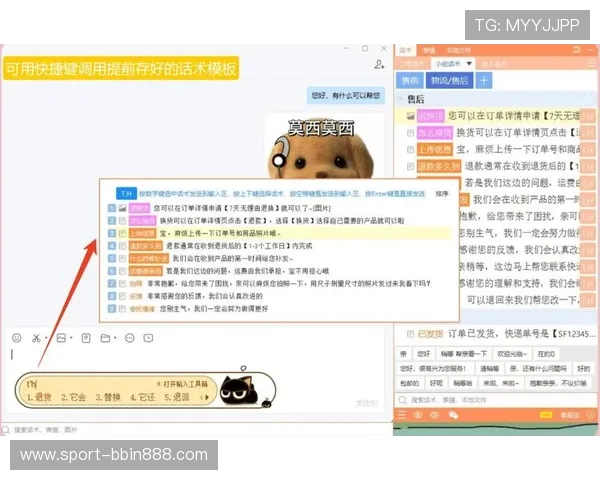This screenshot has height=480, width=600.
Task: Open the bottom-left list menu icon in orange bar
Action: (402, 415)
